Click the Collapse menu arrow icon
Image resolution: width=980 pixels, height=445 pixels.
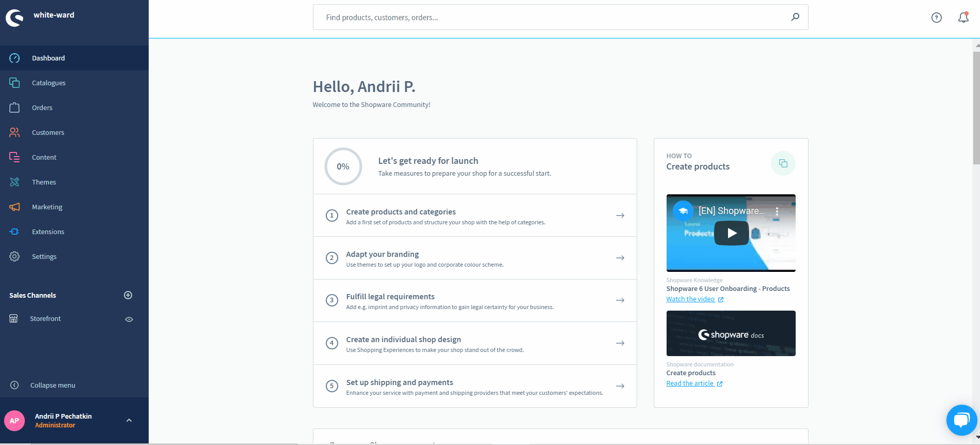[x=14, y=385]
